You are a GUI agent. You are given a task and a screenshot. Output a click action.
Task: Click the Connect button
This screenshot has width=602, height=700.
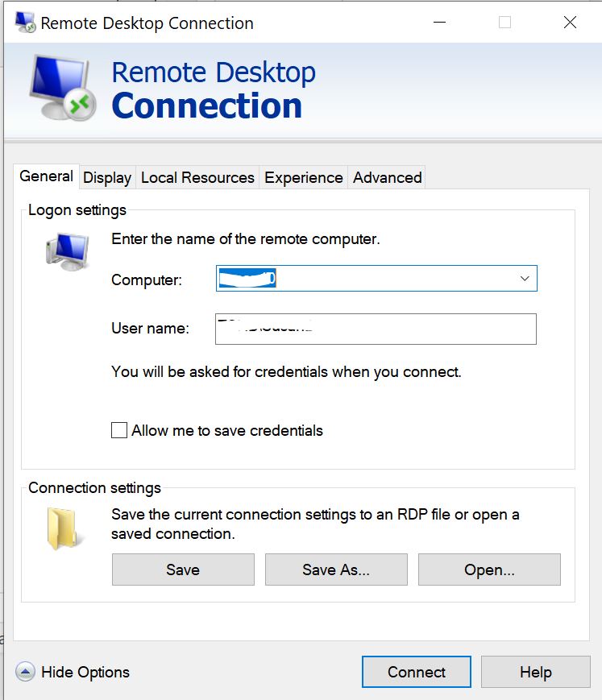416,672
